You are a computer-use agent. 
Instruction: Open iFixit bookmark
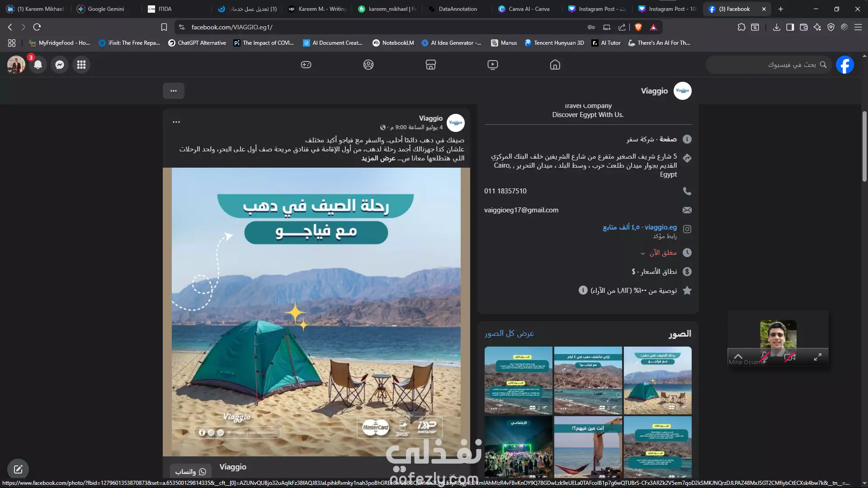click(129, 43)
